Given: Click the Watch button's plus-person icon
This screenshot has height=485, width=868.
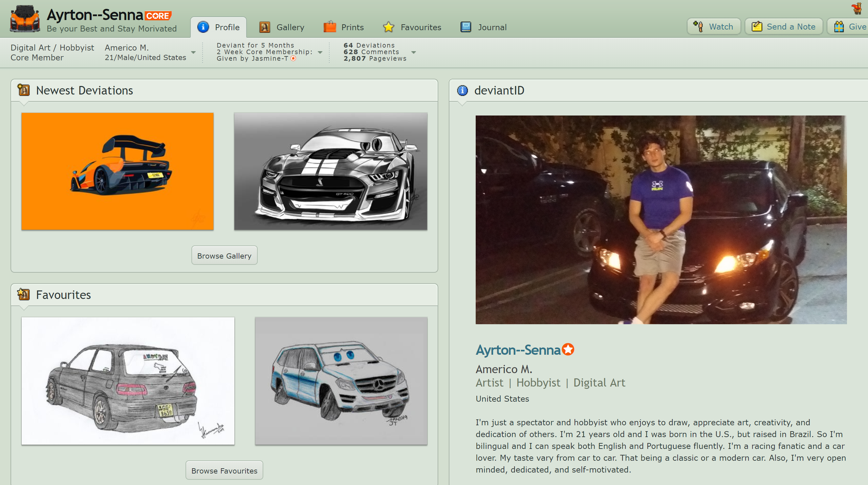Looking at the screenshot, I should click(x=698, y=27).
